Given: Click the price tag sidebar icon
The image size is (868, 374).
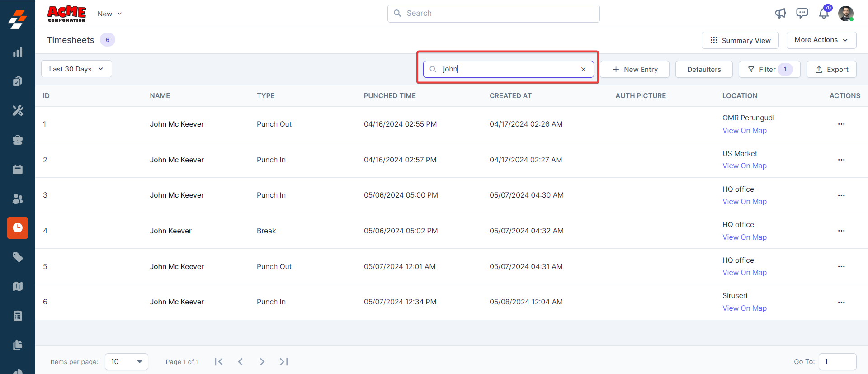Looking at the screenshot, I should tap(18, 257).
